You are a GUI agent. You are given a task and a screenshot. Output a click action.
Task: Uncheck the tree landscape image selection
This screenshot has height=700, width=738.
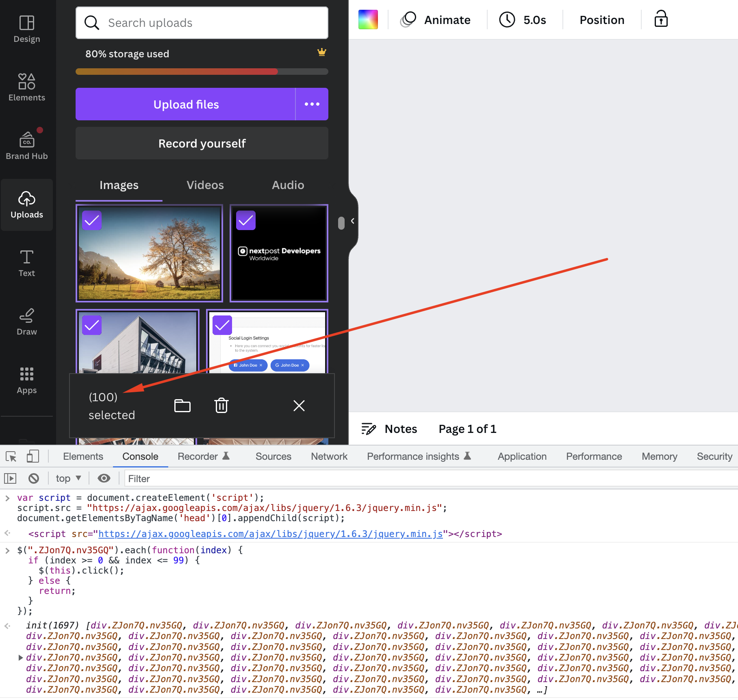[91, 220]
